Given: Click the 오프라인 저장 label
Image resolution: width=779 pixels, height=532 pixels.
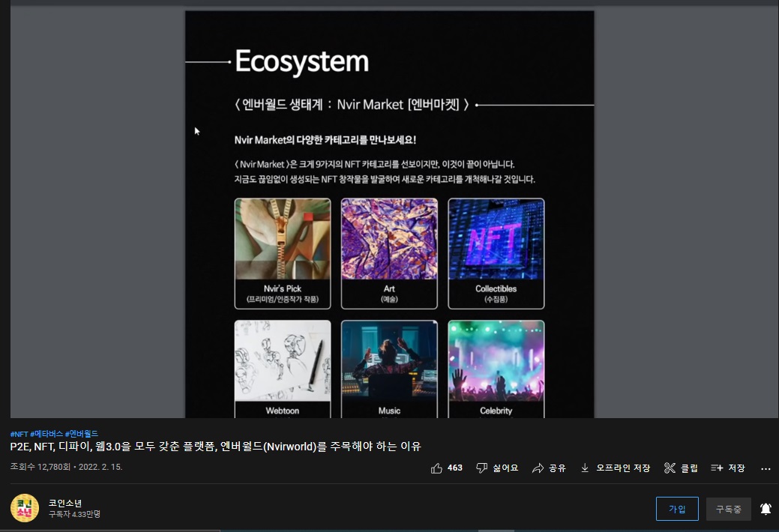Looking at the screenshot, I should [623, 468].
